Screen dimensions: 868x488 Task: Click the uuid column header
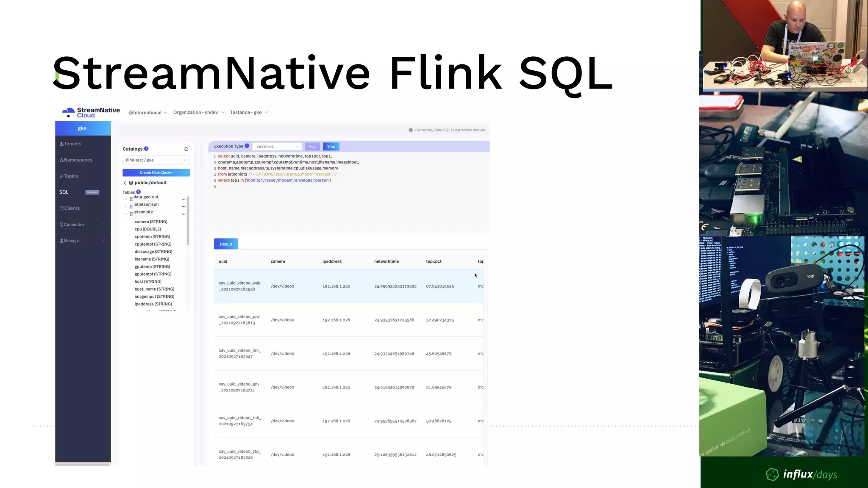[223, 262]
